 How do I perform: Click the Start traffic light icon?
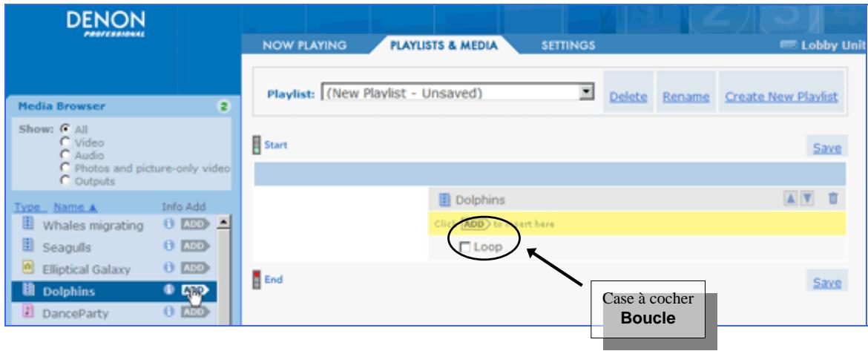pyautogui.click(x=257, y=145)
